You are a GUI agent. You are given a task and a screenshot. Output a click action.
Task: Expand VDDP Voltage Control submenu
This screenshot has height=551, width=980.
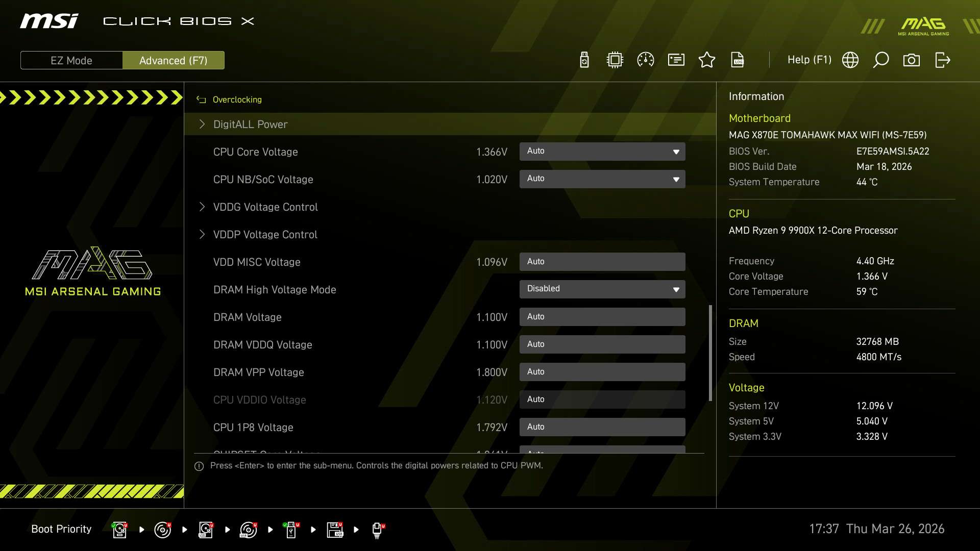pos(265,234)
